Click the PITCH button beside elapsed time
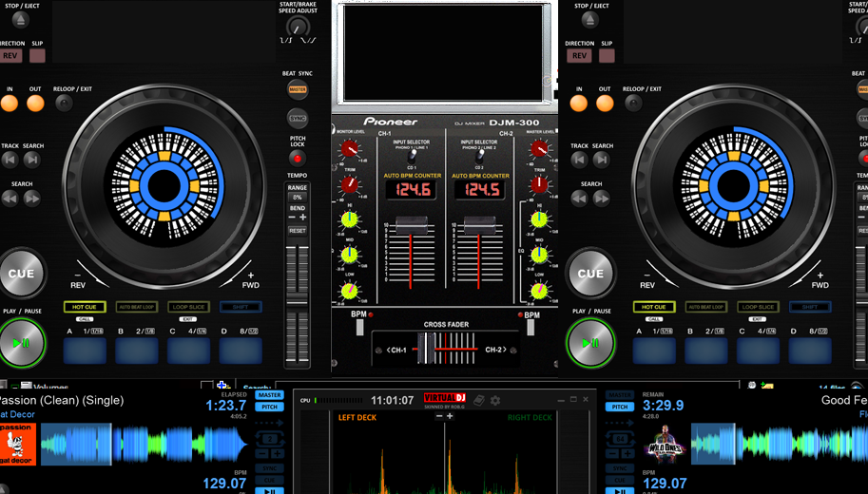 point(270,407)
